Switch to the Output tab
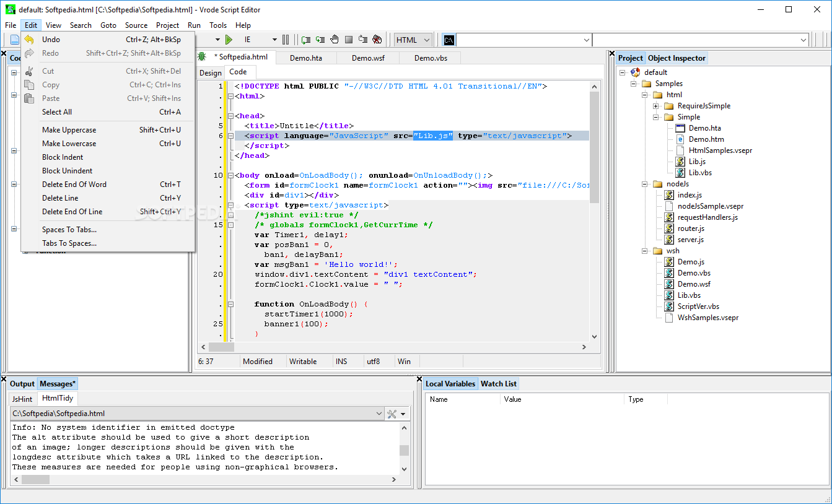 [22, 384]
